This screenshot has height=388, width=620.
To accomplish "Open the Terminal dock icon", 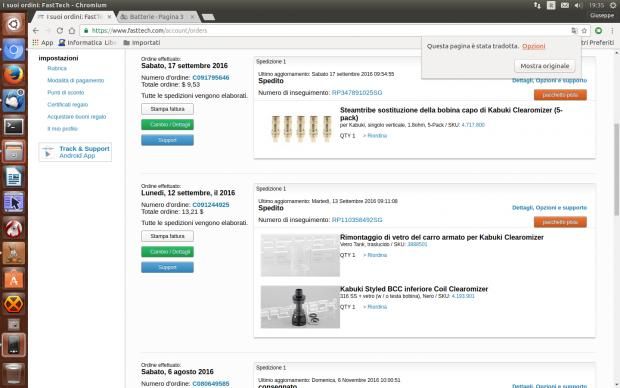I will 13,126.
